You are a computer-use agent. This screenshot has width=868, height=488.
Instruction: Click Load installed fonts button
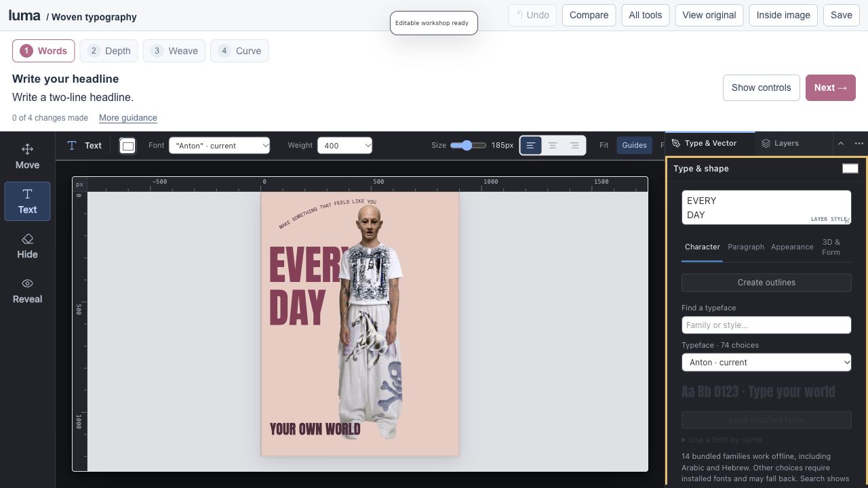click(766, 420)
